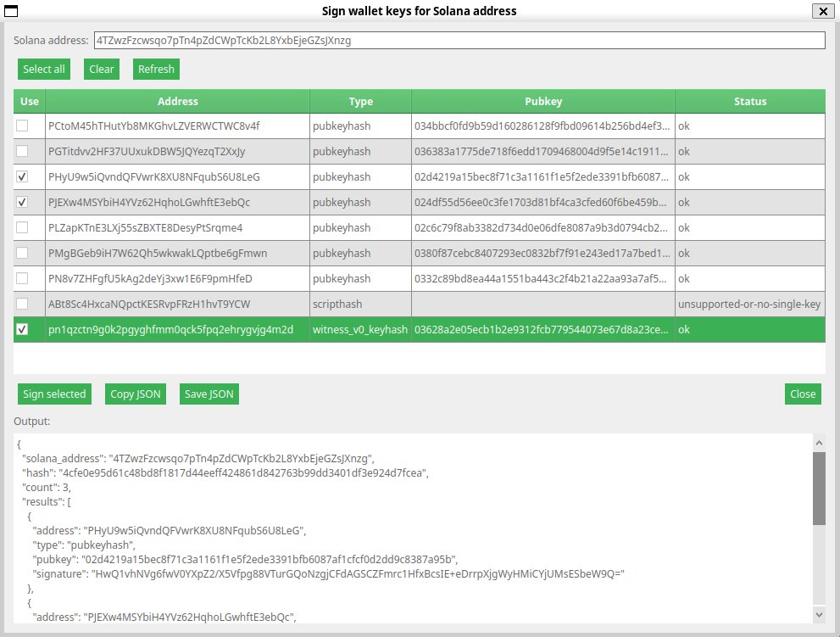Check the box for scripthash address ABt8Sc4HxcaNQpct
This screenshot has width=840, height=637.
click(x=22, y=304)
